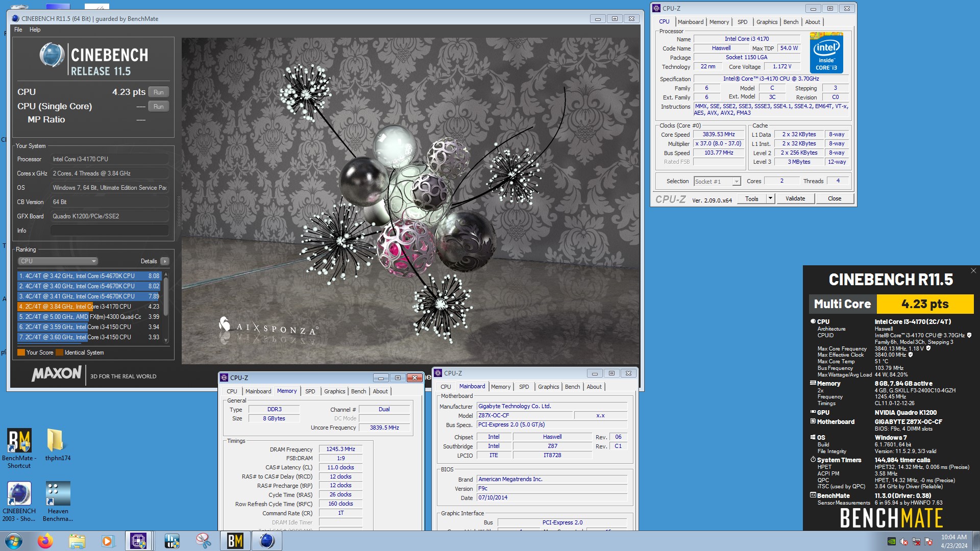The width and height of the screenshot is (980, 551).
Task: Open the Windows Start menu
Action: click(14, 541)
